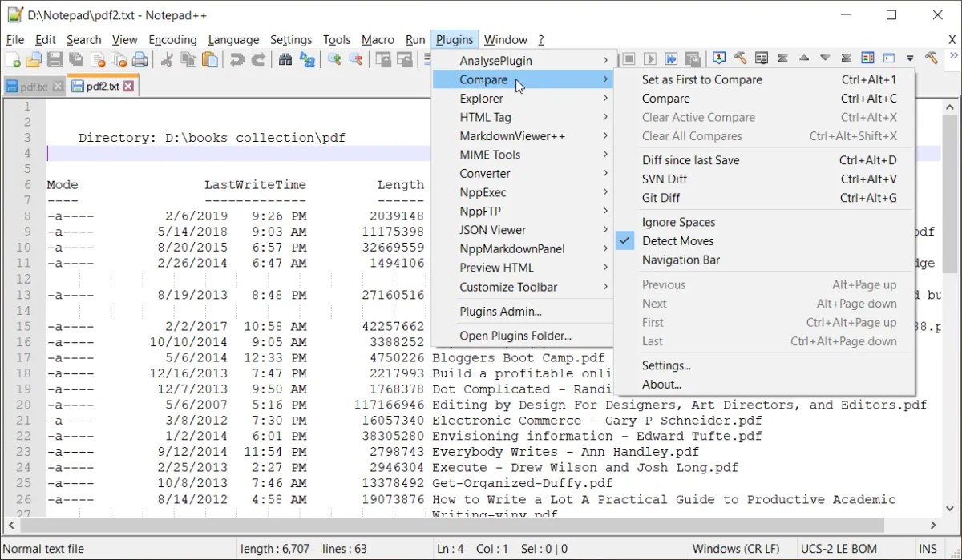Viewport: 962px width, 560px height.
Task: Open the Print icon
Action: point(139,58)
